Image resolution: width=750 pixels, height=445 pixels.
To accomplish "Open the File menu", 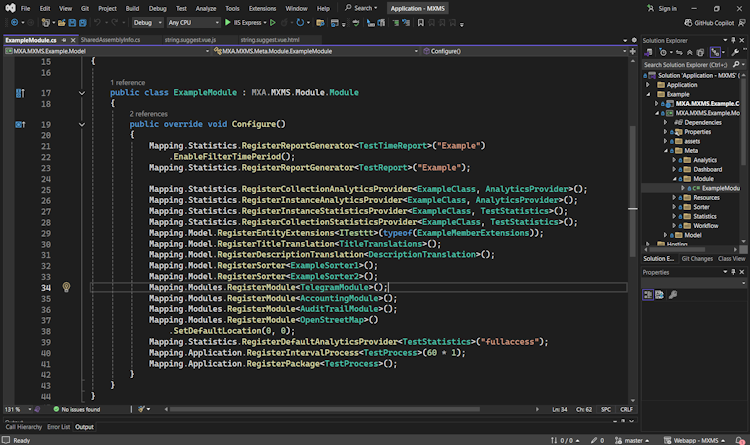I will [x=25, y=8].
